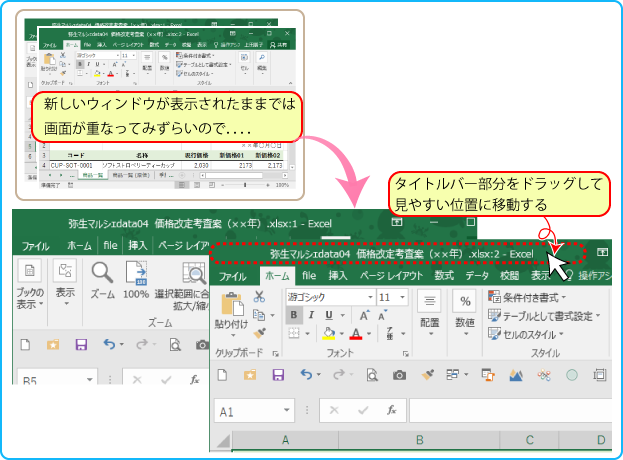Viewport: 623px width, 460px height.
Task: Increase font size with large A icon
Action: point(364,315)
